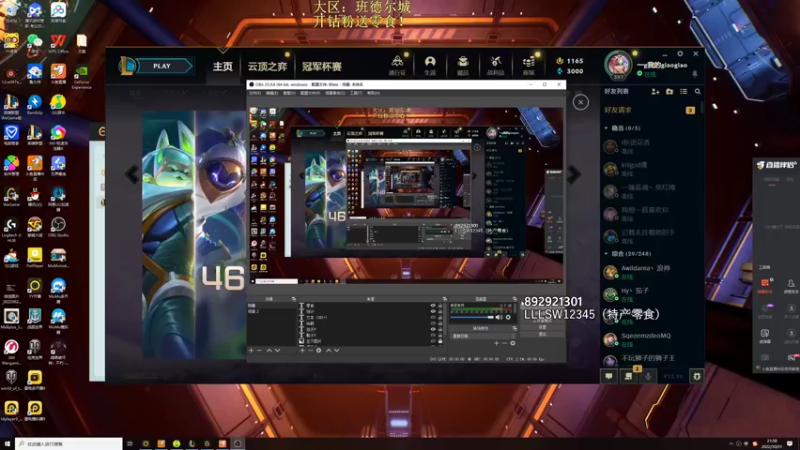Click the list view icon in friends list
The height and width of the screenshot is (450, 800).
(684, 92)
